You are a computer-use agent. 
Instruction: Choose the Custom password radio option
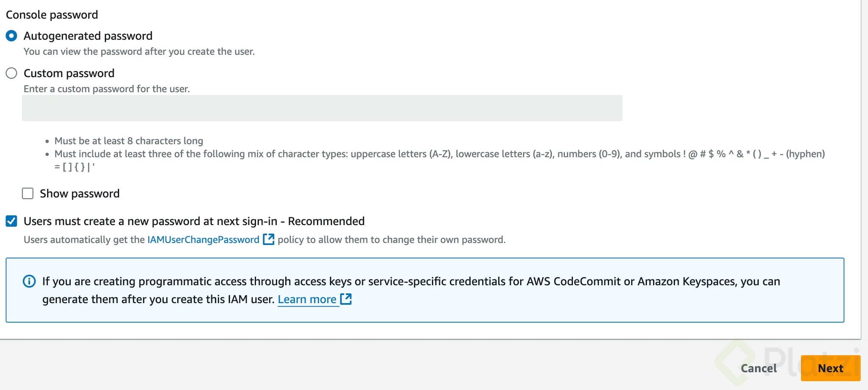pos(11,73)
